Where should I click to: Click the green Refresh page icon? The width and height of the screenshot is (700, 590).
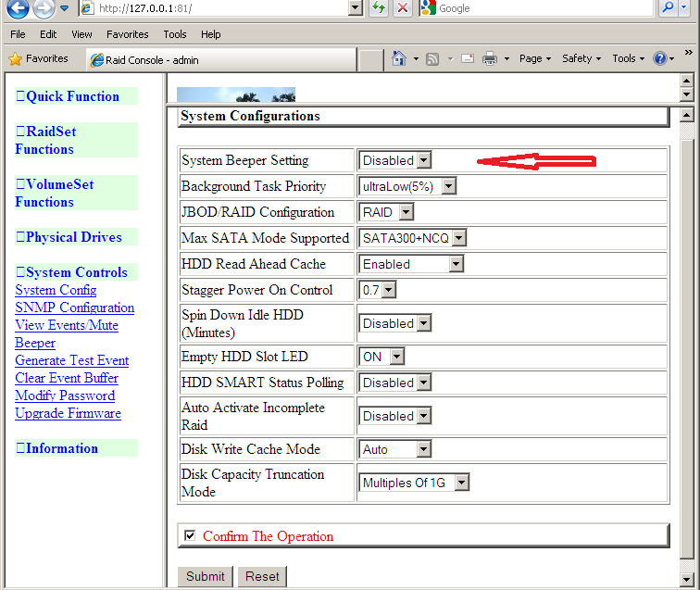(x=379, y=8)
